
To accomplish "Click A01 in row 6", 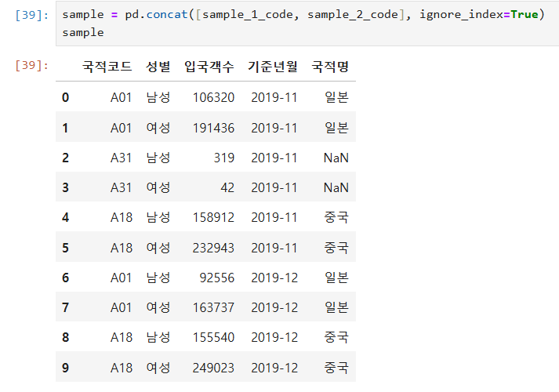I will 122,278.
